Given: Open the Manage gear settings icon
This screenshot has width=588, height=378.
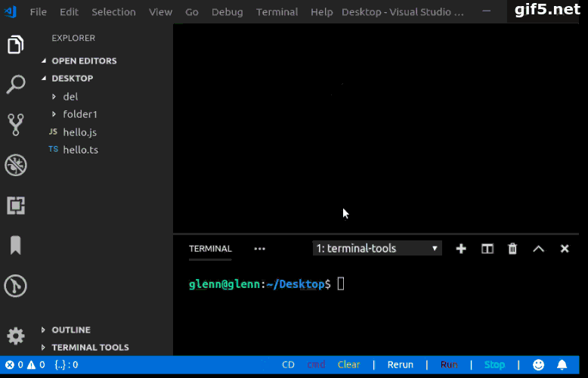Looking at the screenshot, I should click(x=16, y=336).
